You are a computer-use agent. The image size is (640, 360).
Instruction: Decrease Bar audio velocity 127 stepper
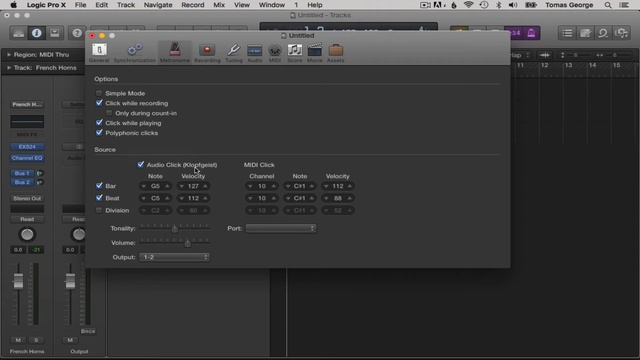pos(182,186)
